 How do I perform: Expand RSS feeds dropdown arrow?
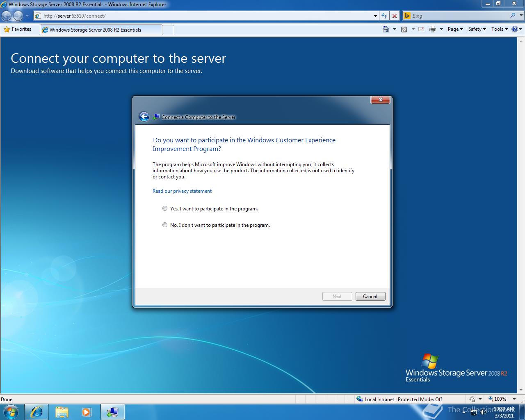(x=413, y=29)
